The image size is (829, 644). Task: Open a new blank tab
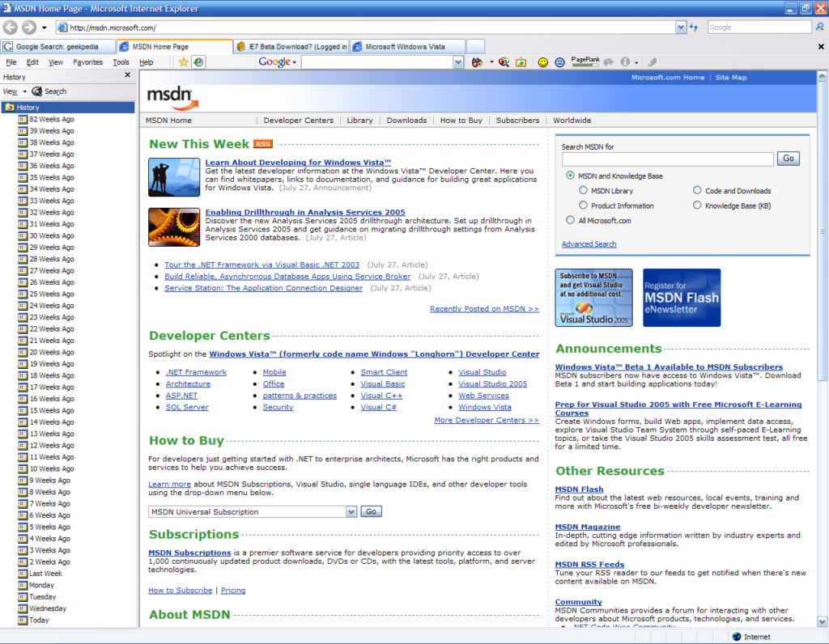[475, 46]
